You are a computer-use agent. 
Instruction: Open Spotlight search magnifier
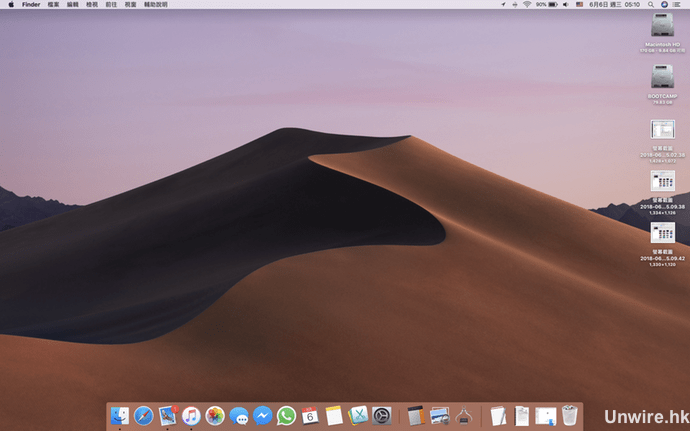coord(650,4)
